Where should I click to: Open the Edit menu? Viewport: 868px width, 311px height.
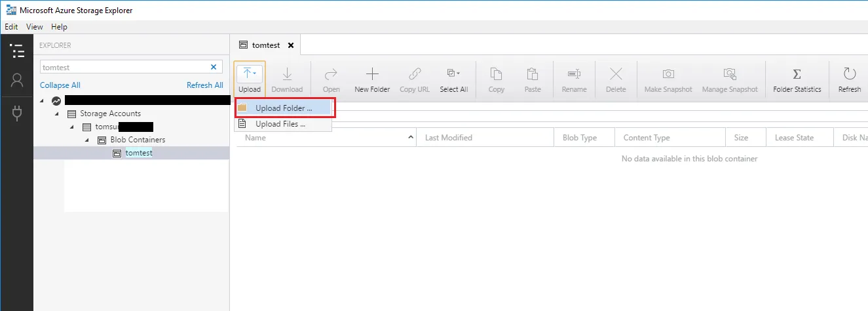[x=11, y=27]
